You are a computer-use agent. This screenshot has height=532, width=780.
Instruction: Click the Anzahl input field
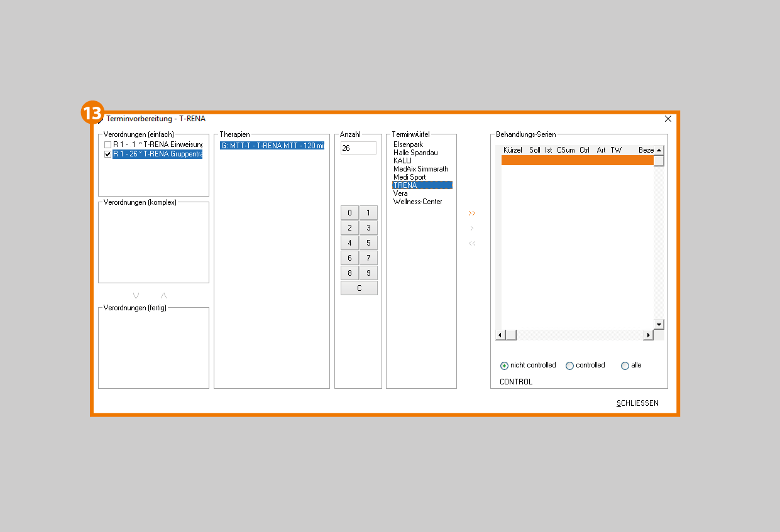click(358, 148)
